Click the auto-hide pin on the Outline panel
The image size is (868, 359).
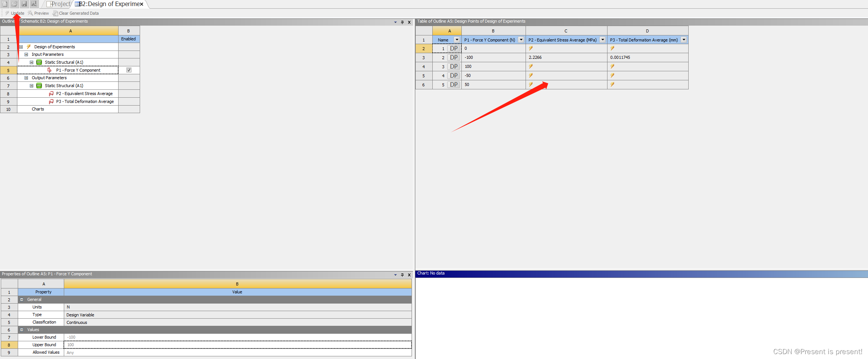pyautogui.click(x=402, y=22)
